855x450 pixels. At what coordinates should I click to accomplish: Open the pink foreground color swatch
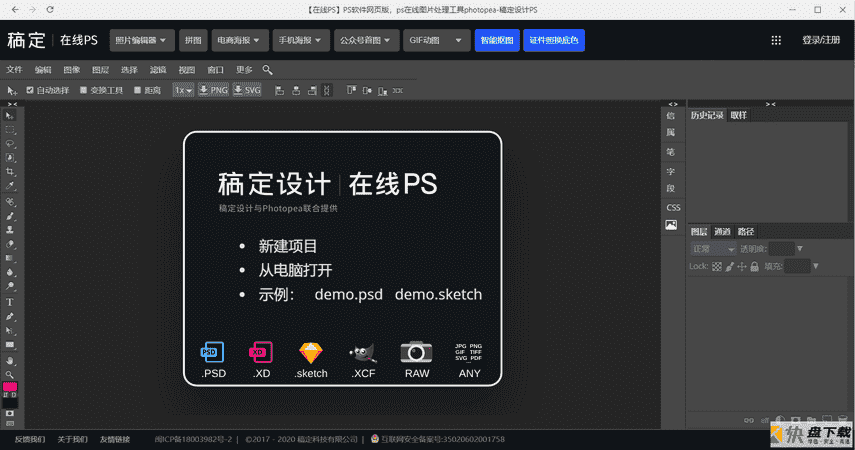(10, 387)
